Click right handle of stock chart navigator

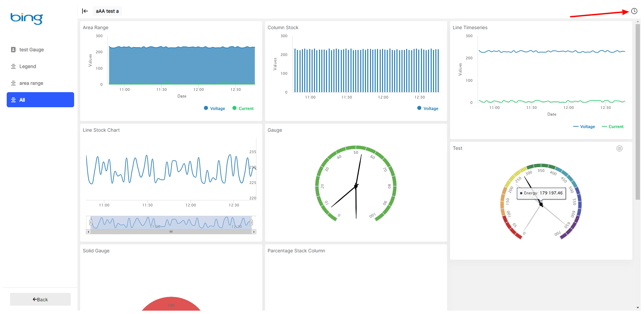(251, 223)
